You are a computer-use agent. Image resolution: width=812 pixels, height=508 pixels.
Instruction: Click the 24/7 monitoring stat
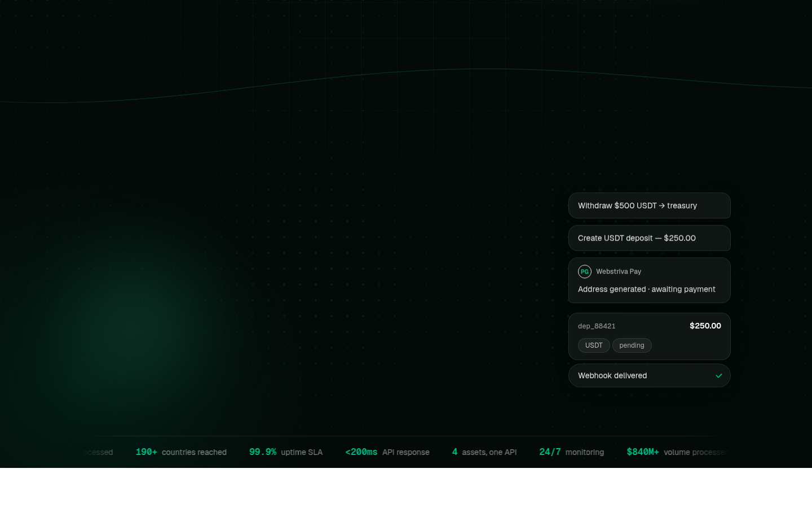pyautogui.click(x=571, y=452)
